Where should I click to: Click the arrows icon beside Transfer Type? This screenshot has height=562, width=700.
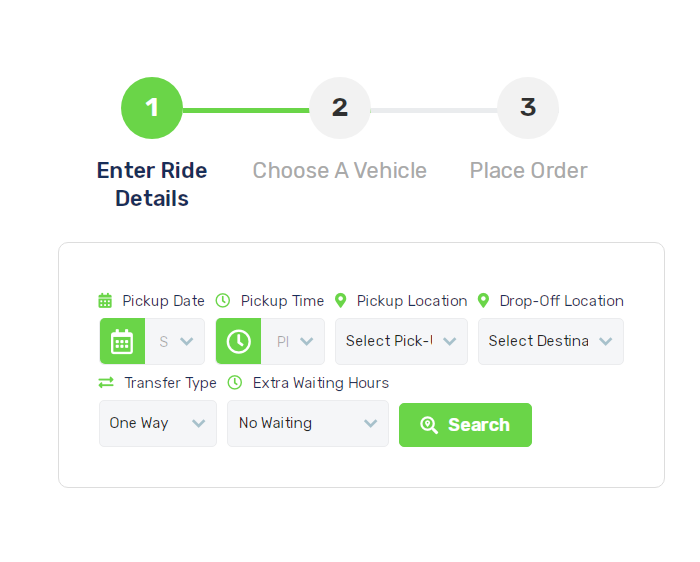click(106, 382)
